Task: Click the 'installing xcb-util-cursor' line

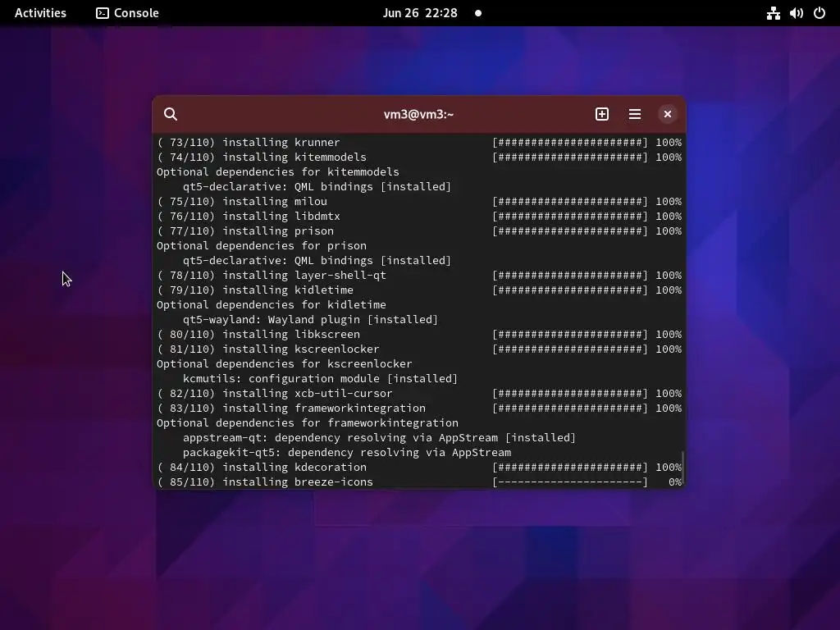Action: coord(419,393)
